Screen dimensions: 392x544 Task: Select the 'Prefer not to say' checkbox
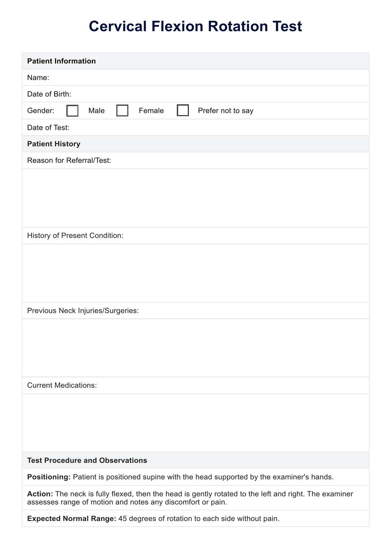(183, 110)
